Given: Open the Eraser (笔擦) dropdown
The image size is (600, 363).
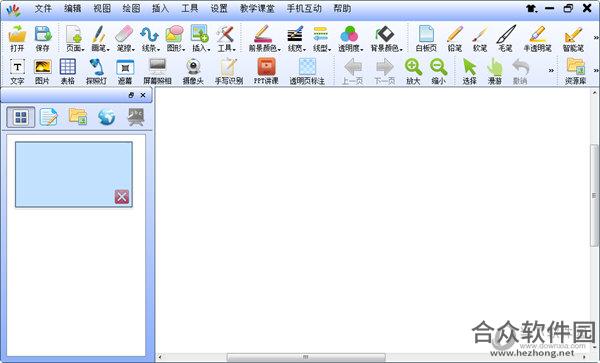Looking at the screenshot, I should pos(125,37).
